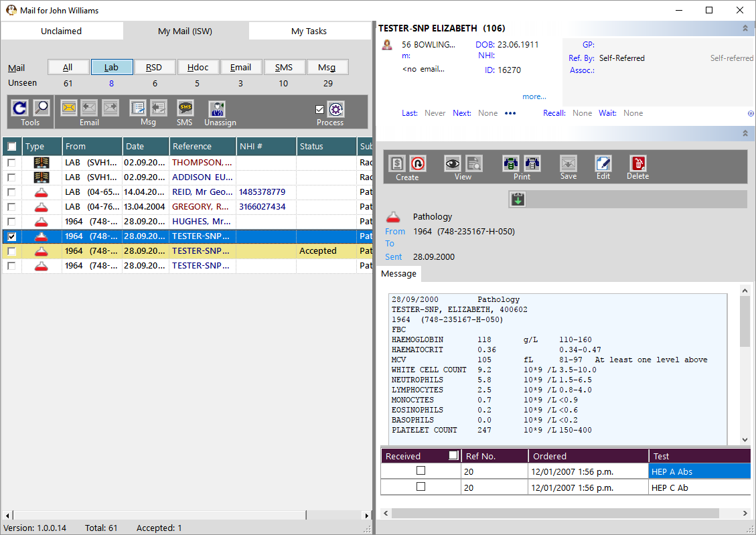The height and width of the screenshot is (535, 756).
Task: Open the three-dots menu after Next
Action: (510, 113)
